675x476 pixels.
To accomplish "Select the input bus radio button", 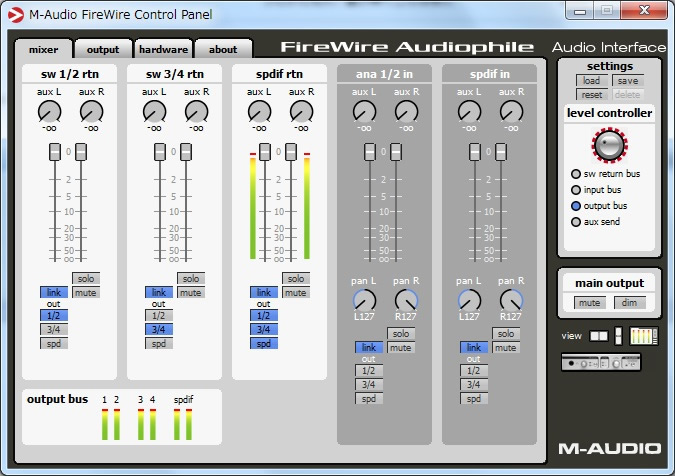I will (576, 190).
